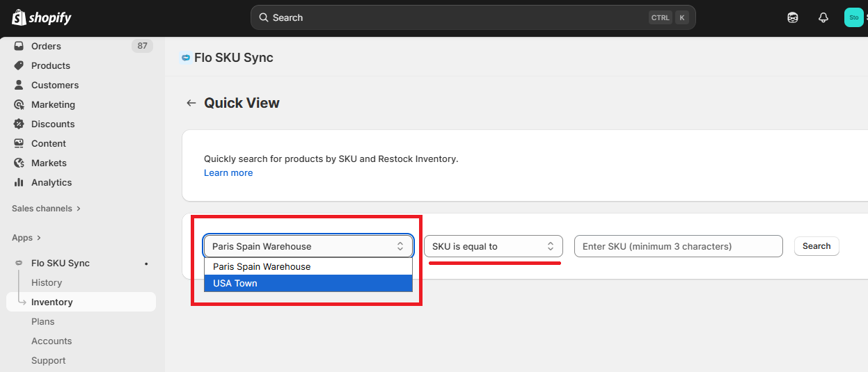The width and height of the screenshot is (868, 372).
Task: Click the Orders inbox icon
Action: 19,46
